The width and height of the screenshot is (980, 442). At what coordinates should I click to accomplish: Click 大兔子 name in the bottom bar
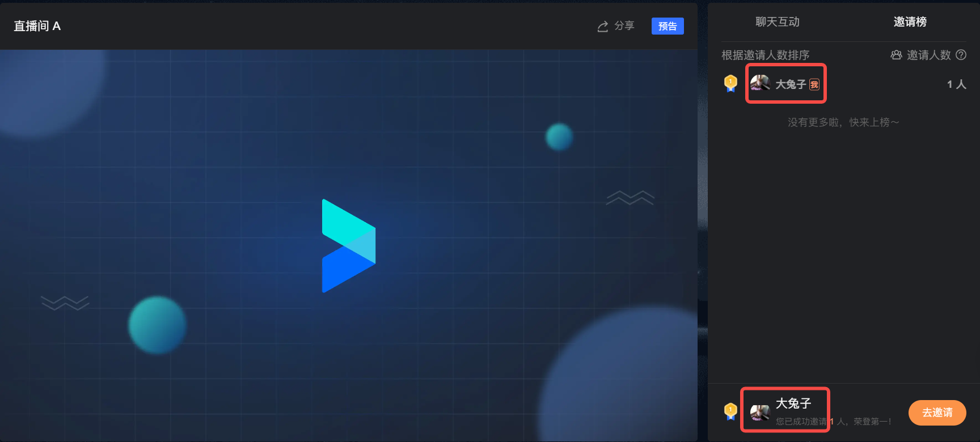point(793,403)
